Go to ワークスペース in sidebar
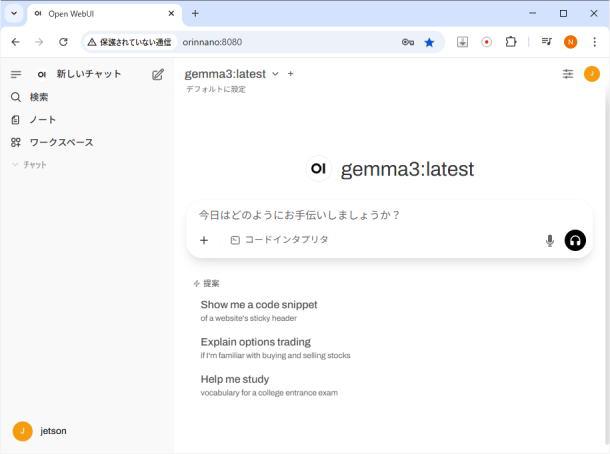The image size is (610, 454). (60, 142)
